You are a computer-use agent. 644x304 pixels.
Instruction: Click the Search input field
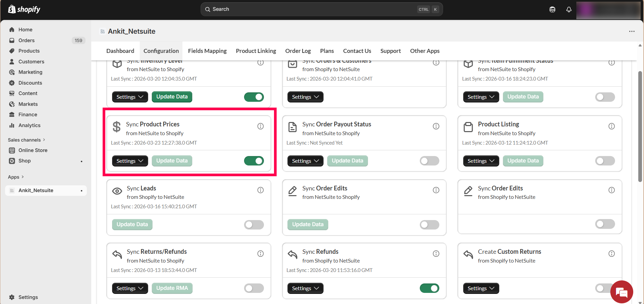click(x=313, y=9)
